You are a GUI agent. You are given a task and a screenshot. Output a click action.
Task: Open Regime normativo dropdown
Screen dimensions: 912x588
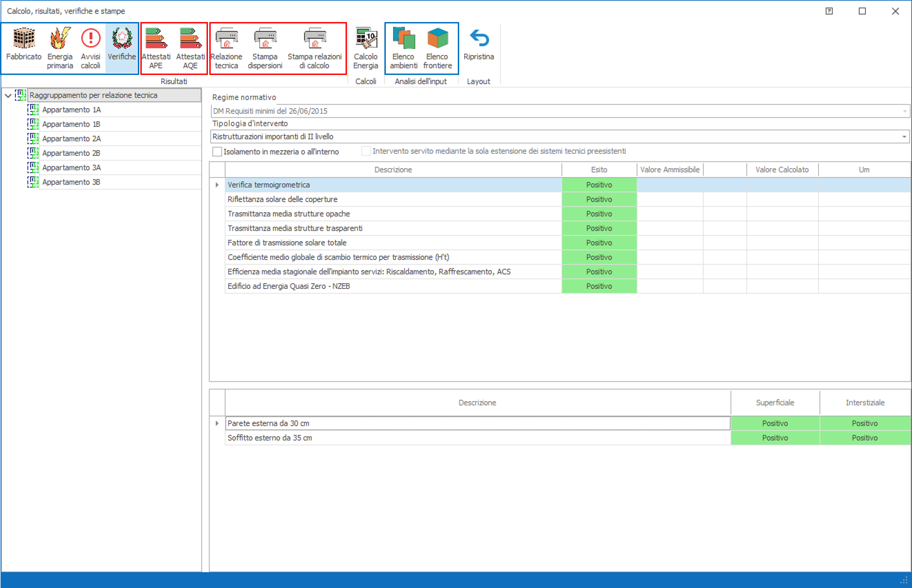tap(904, 111)
